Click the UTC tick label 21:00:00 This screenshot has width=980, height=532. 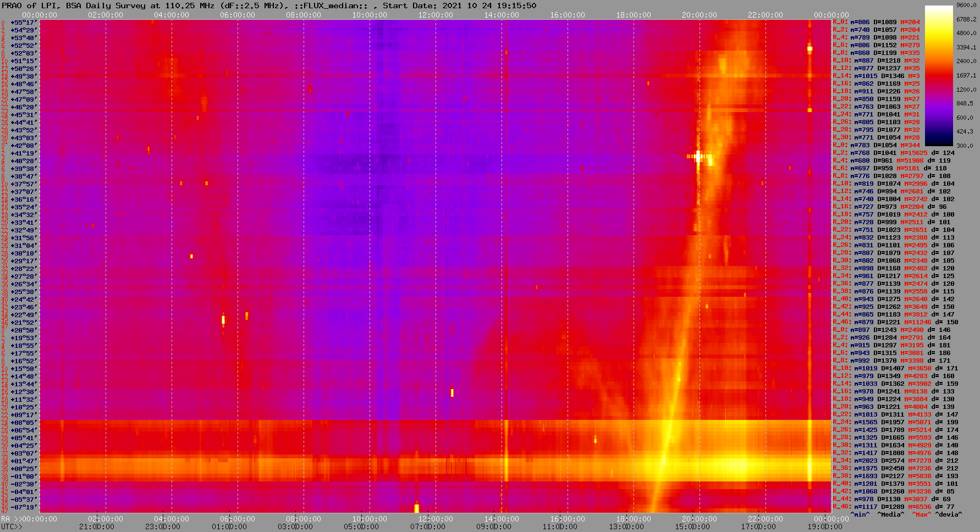click(97, 527)
